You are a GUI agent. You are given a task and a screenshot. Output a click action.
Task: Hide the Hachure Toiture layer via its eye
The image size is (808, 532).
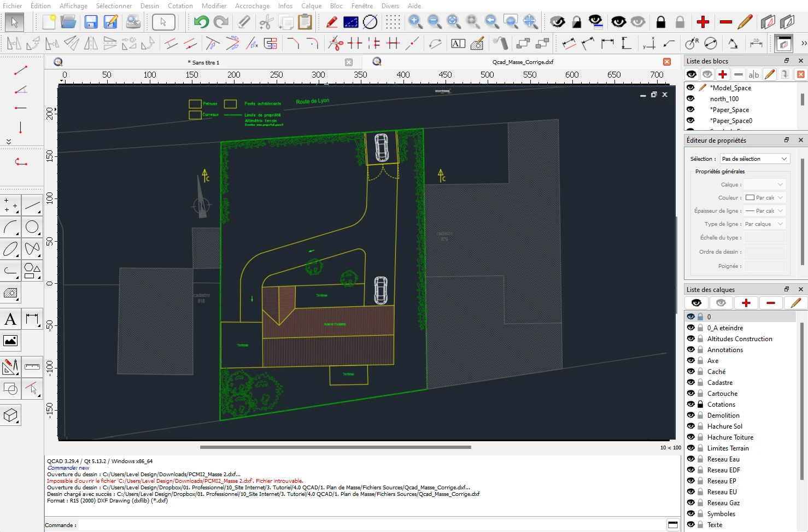[x=691, y=437]
